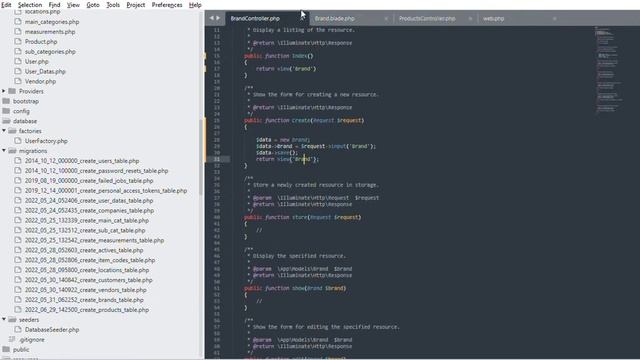Expand the Providers folder

pyautogui.click(x=4, y=91)
